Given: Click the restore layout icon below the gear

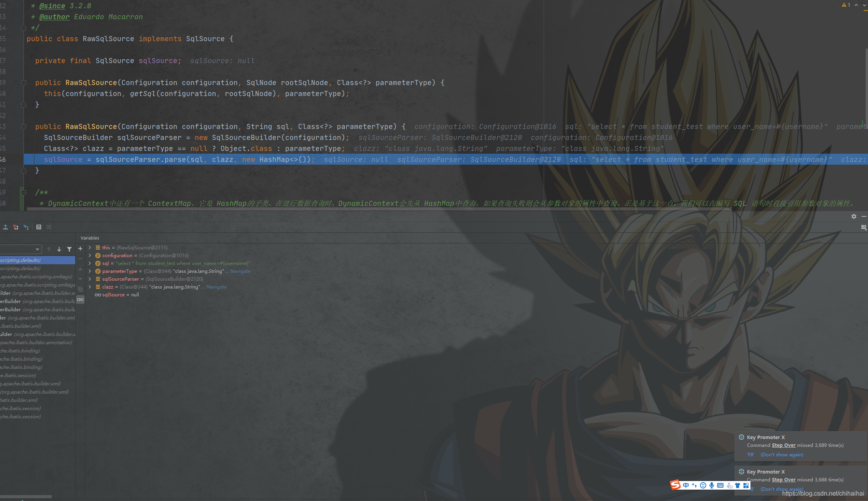Looking at the screenshot, I should coord(864,227).
